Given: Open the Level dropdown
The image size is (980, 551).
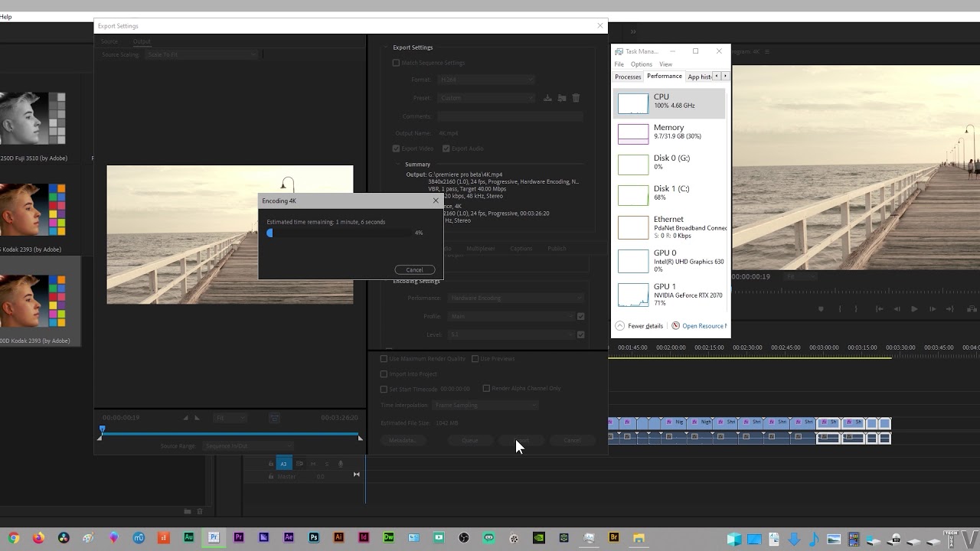Looking at the screenshot, I should point(511,334).
